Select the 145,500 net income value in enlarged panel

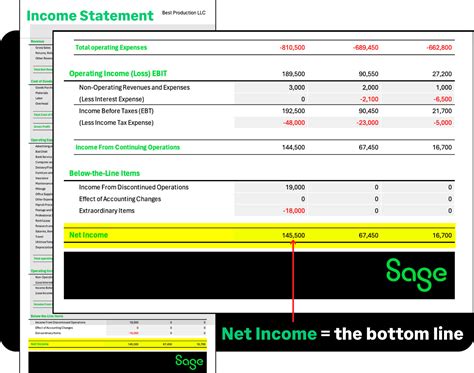[x=294, y=235]
